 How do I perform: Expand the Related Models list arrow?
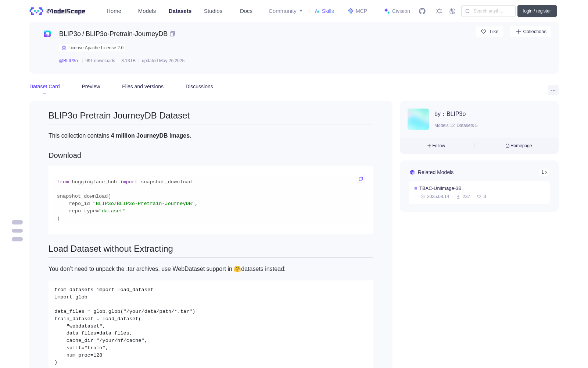pos(544,172)
